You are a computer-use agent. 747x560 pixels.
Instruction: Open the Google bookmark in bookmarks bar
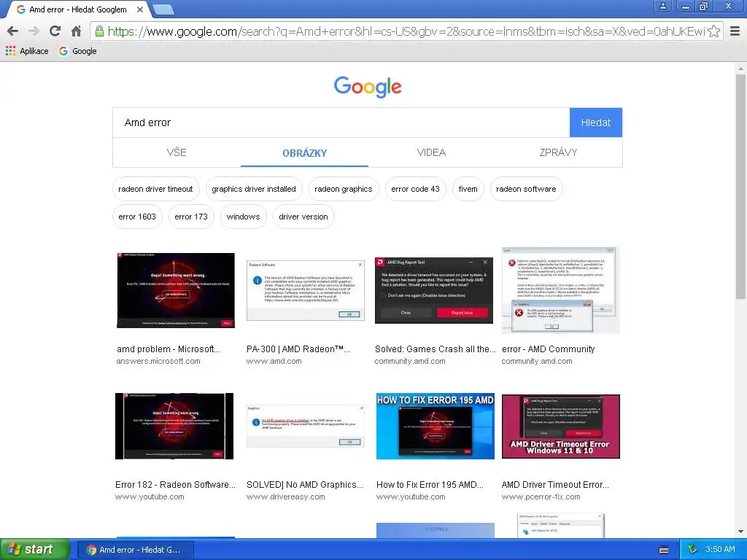click(x=77, y=51)
